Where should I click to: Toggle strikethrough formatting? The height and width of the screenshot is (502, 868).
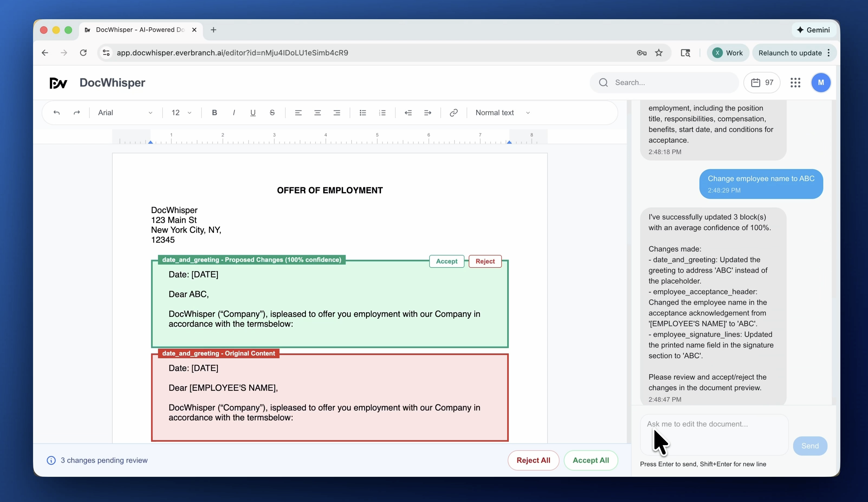click(x=272, y=113)
